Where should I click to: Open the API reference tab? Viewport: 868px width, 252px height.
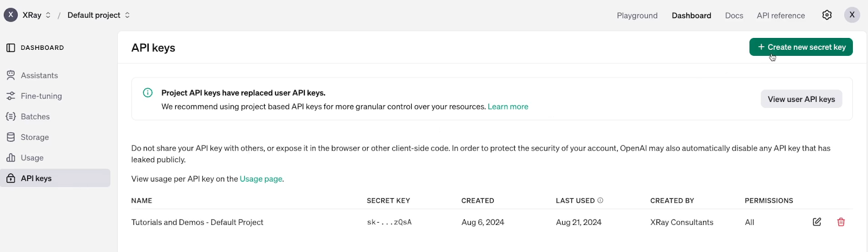[x=781, y=15]
